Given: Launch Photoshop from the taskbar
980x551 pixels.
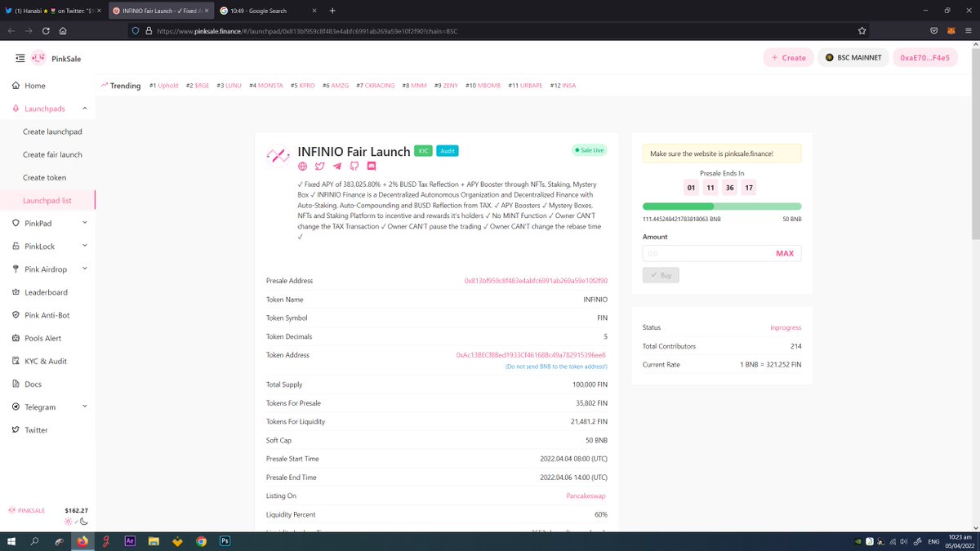Looking at the screenshot, I should point(224,540).
